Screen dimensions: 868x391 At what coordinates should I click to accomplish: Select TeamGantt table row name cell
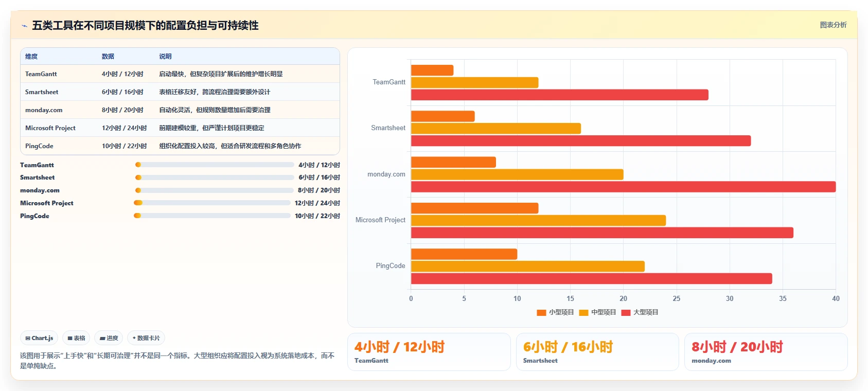click(x=41, y=74)
